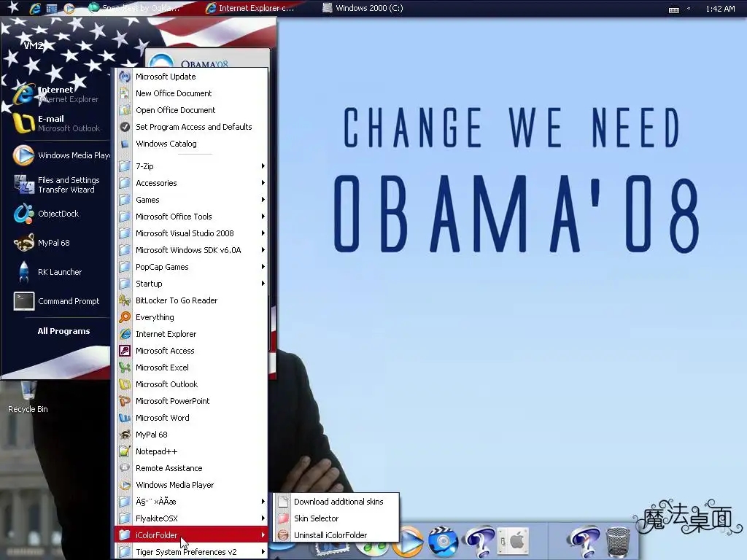Choose Uninstall iColorFolder
This screenshot has width=747, height=560.
pos(336,534)
